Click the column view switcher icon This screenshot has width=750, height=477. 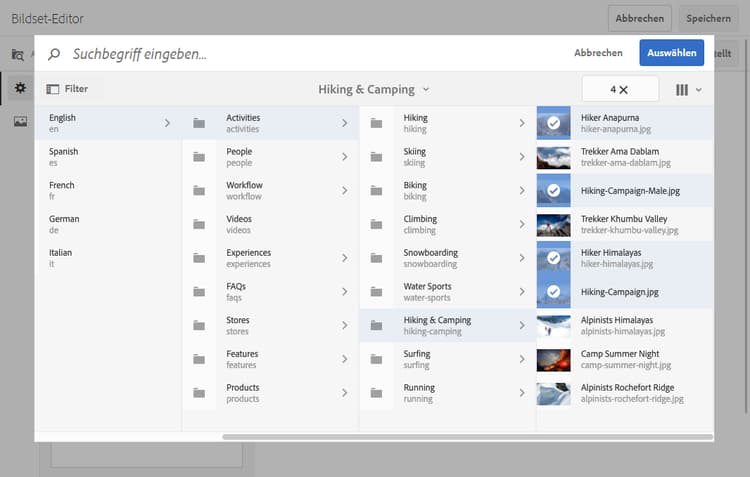coord(682,89)
